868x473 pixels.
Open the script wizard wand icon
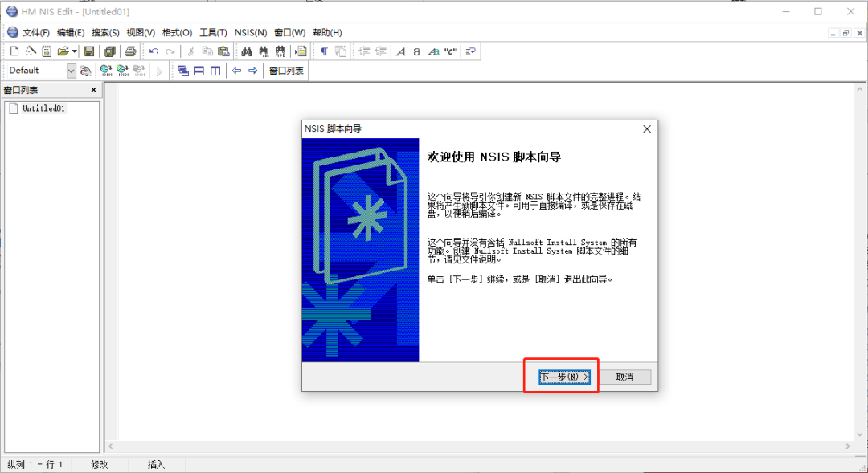(31, 51)
